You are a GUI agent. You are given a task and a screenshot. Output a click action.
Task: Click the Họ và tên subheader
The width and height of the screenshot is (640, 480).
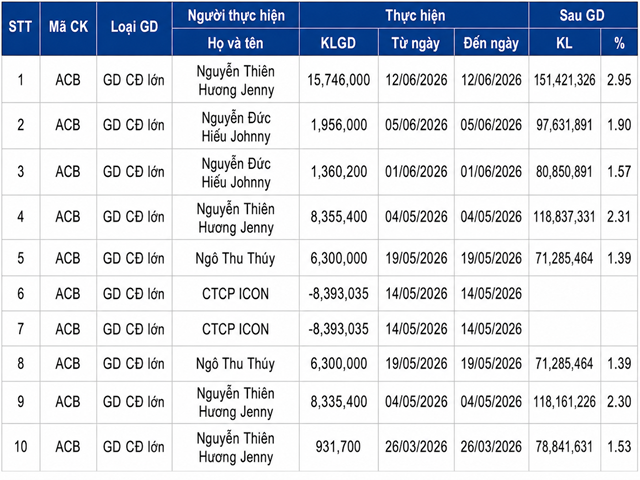pyautogui.click(x=236, y=43)
